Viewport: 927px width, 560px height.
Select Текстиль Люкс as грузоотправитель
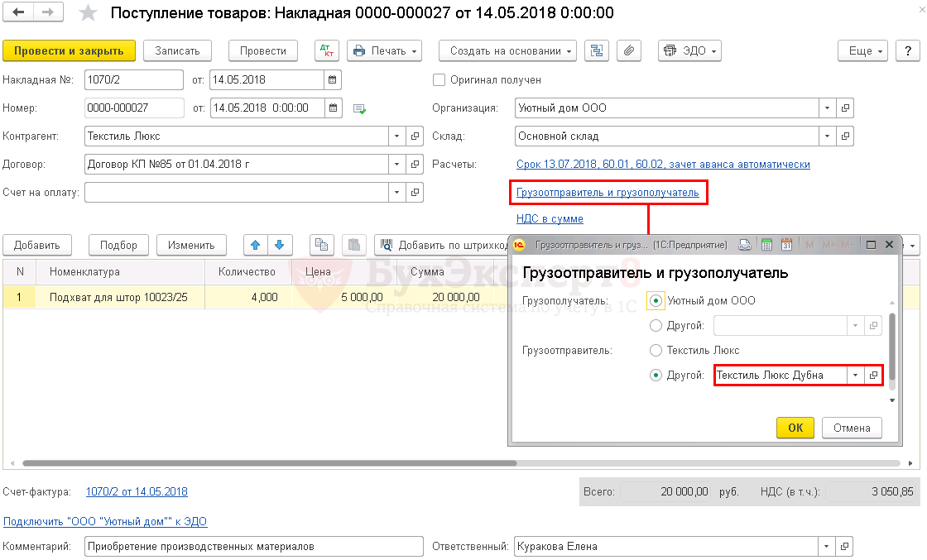pos(656,350)
